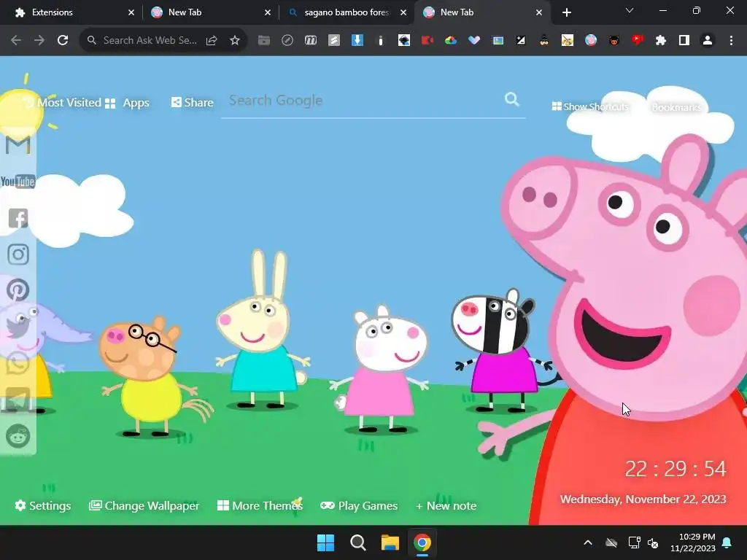
Task: Click the address bar search field
Action: point(150,41)
